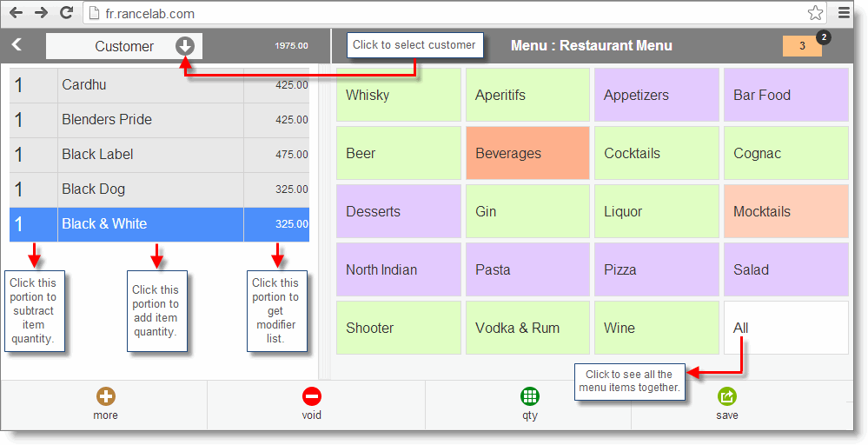Viewport: 868px width, 445px height.
Task: Click the browser forward arrow
Action: (42, 13)
